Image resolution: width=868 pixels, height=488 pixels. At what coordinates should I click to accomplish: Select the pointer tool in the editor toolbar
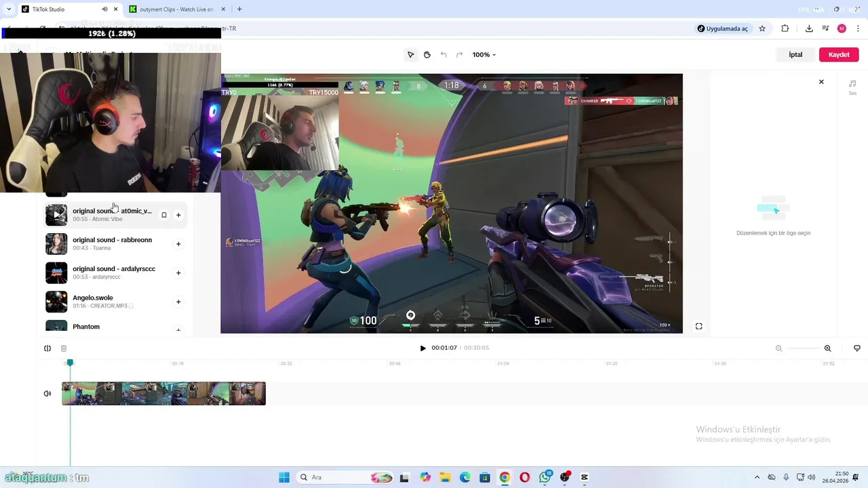click(410, 55)
